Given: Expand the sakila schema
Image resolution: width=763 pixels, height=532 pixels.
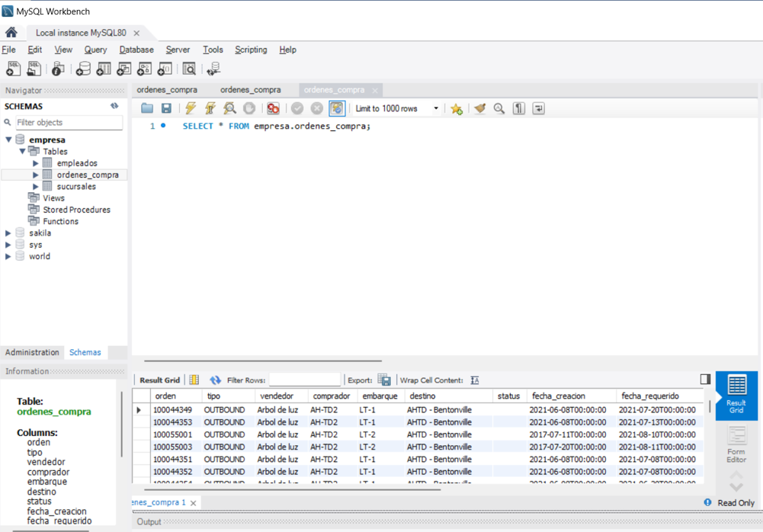Looking at the screenshot, I should [8, 233].
